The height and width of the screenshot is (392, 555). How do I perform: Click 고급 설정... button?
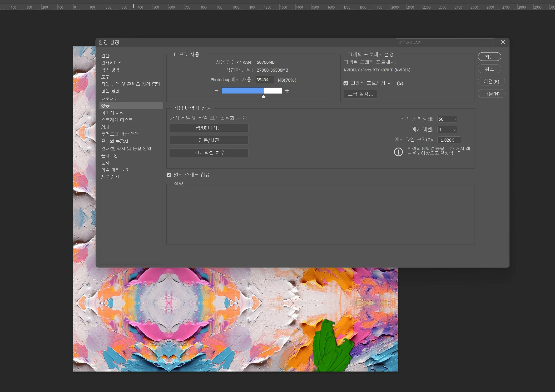coord(360,94)
